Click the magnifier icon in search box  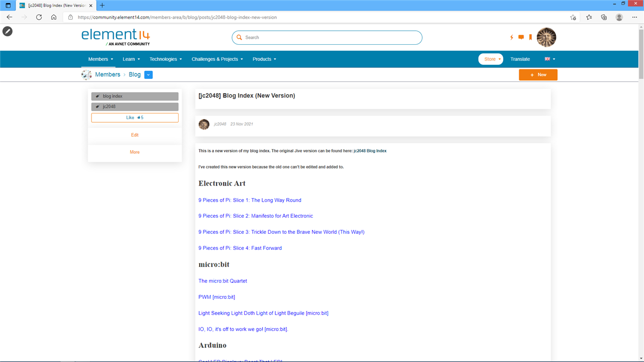click(239, 37)
